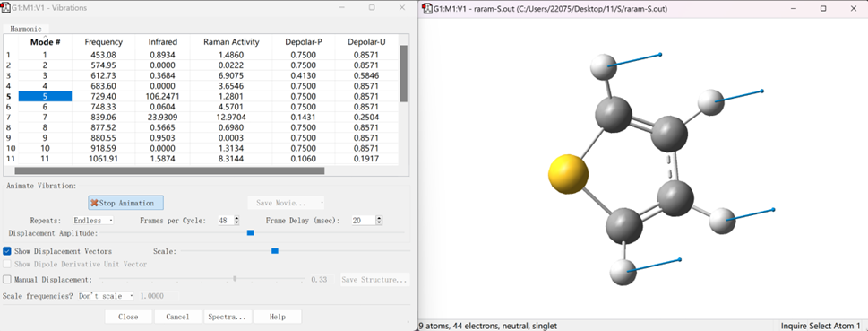The image size is (868, 331).
Task: Click the Frames per Cycle stepper arrows
Action: tap(236, 220)
